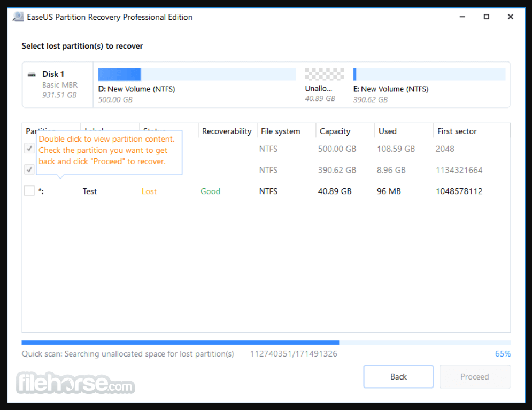Check the lost Test partition checkbox
The height and width of the screenshot is (410, 532).
point(29,191)
